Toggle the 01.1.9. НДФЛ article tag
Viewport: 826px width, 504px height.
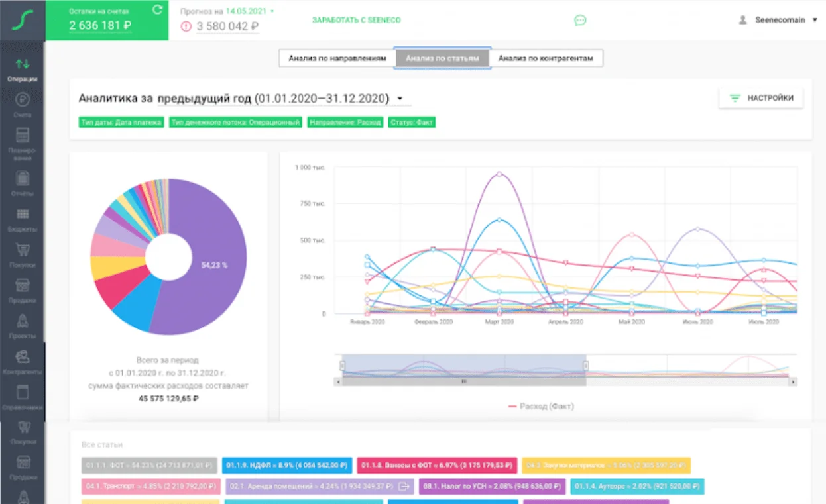point(286,465)
